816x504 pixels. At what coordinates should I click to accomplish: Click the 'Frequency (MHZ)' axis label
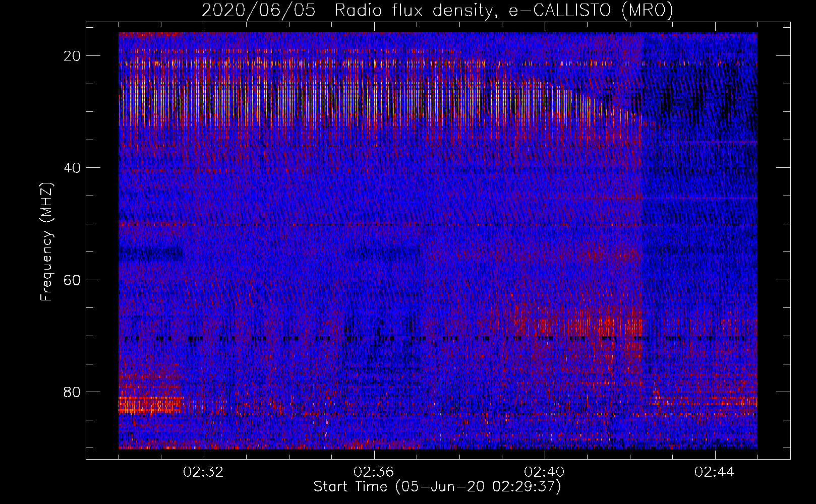[46, 242]
